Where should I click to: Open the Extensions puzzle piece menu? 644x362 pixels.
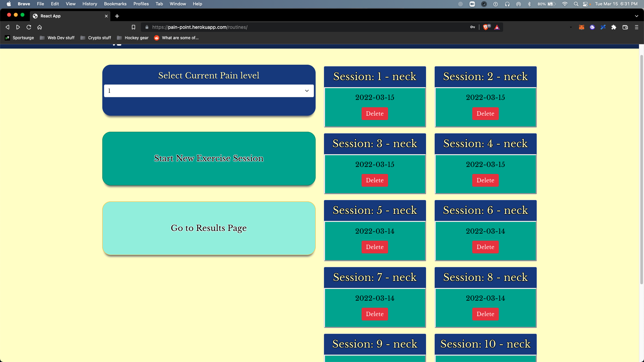614,27
